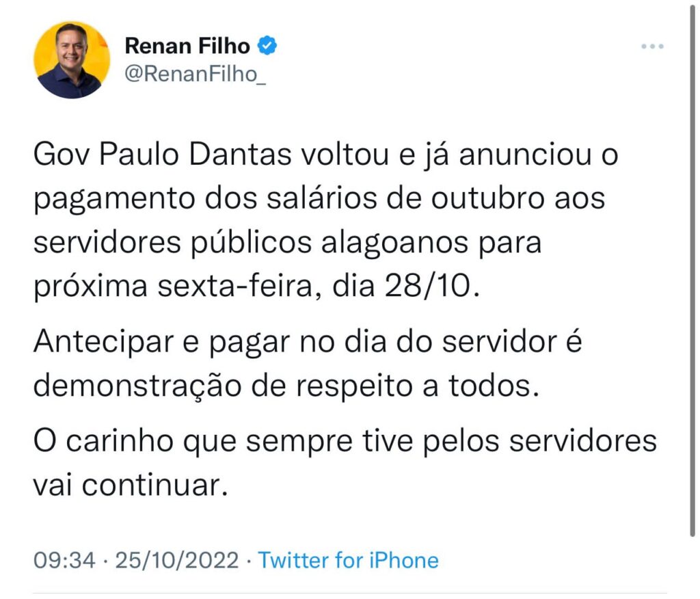Image resolution: width=700 pixels, height=599 pixels.
Task: Click the 09:34 tweet timestamp
Action: (x=64, y=561)
